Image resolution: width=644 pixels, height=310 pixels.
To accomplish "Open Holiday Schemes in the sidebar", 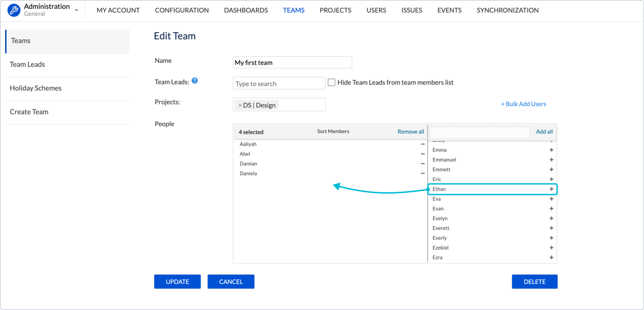I will (x=36, y=88).
